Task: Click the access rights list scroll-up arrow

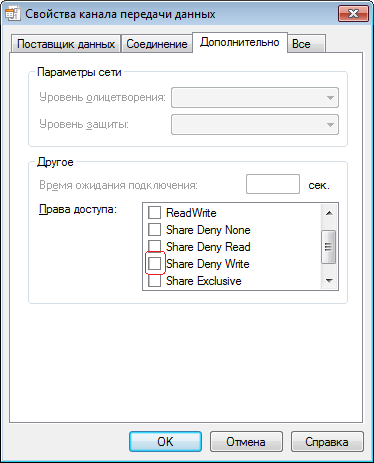Action: pyautogui.click(x=329, y=213)
